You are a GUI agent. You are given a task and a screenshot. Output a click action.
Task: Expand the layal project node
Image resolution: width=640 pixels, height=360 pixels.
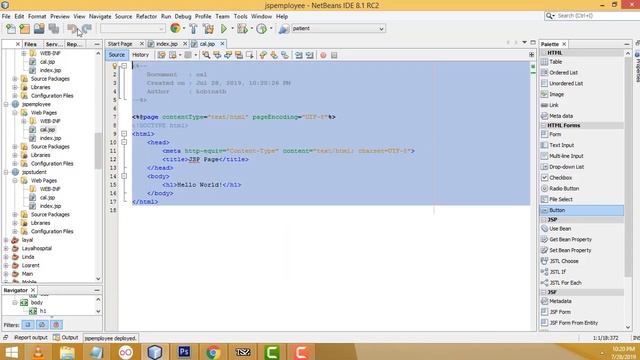(x=6, y=240)
